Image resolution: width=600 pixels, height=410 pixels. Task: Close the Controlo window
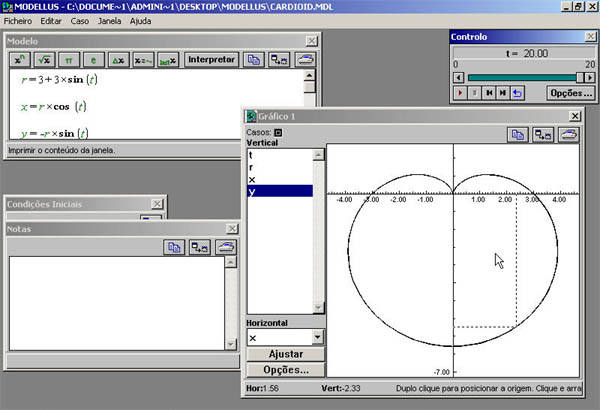tap(590, 36)
